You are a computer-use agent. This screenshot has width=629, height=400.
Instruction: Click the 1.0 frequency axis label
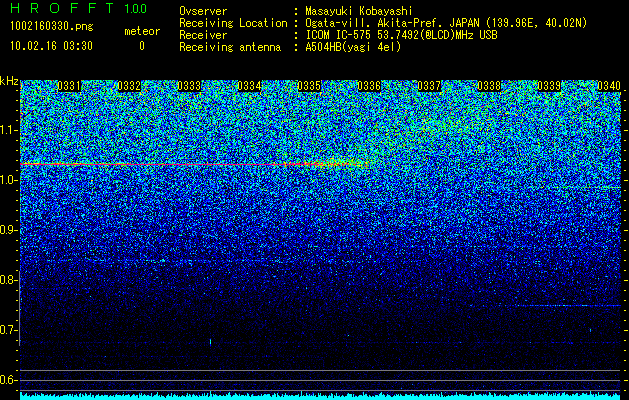point(9,181)
